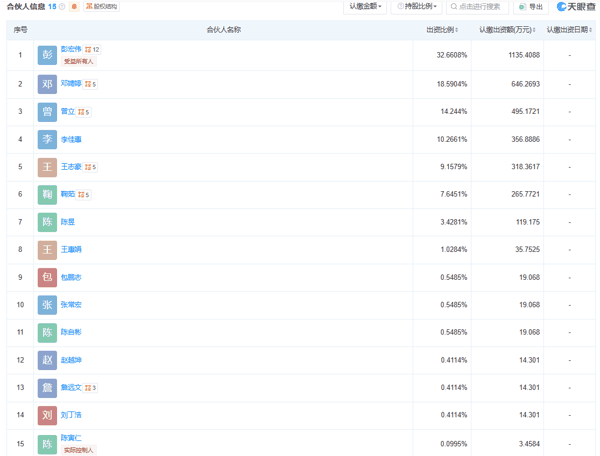Click the 陈 avatar in row 15

coord(47,444)
